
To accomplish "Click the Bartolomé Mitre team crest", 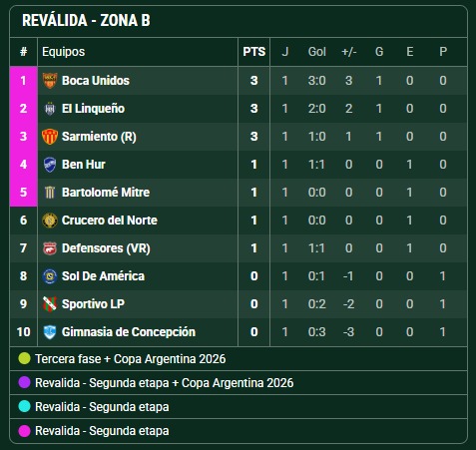I will 50,193.
